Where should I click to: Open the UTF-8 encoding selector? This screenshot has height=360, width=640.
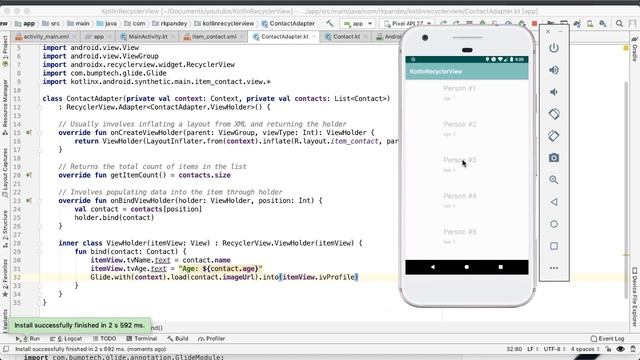point(553,349)
